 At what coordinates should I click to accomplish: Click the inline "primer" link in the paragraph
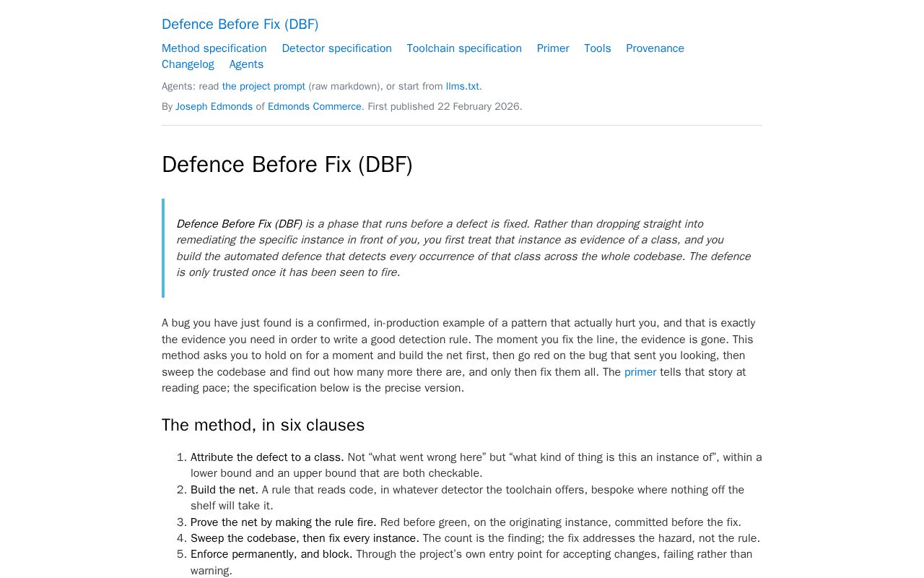click(x=640, y=372)
